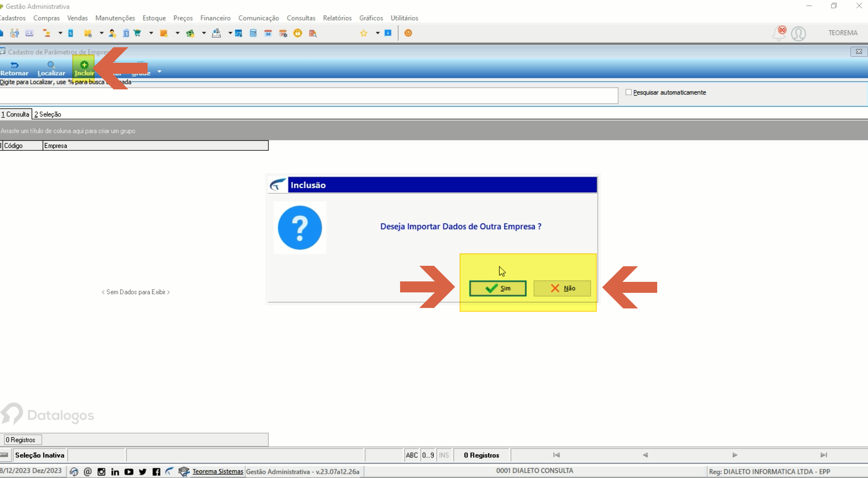The height and width of the screenshot is (478, 868).
Task: Click the red table search toolbar icon
Action: click(313, 33)
